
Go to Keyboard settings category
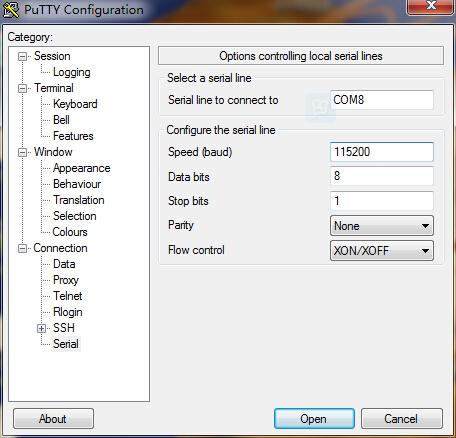coord(75,104)
